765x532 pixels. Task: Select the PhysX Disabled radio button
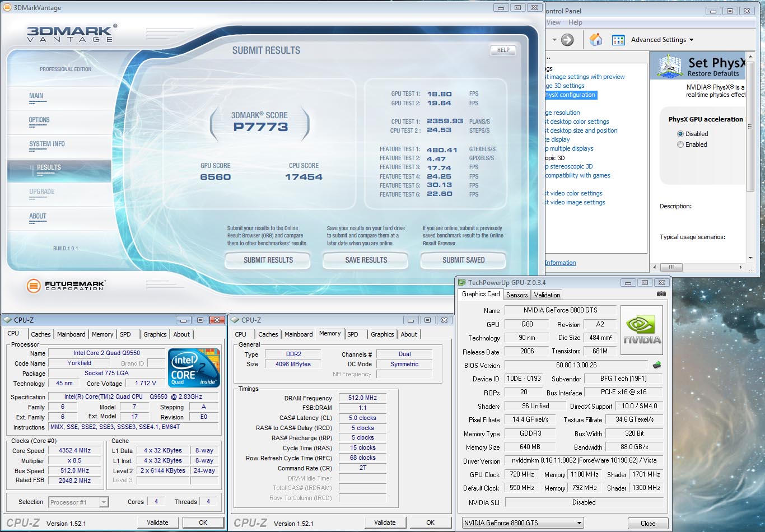[x=680, y=134]
